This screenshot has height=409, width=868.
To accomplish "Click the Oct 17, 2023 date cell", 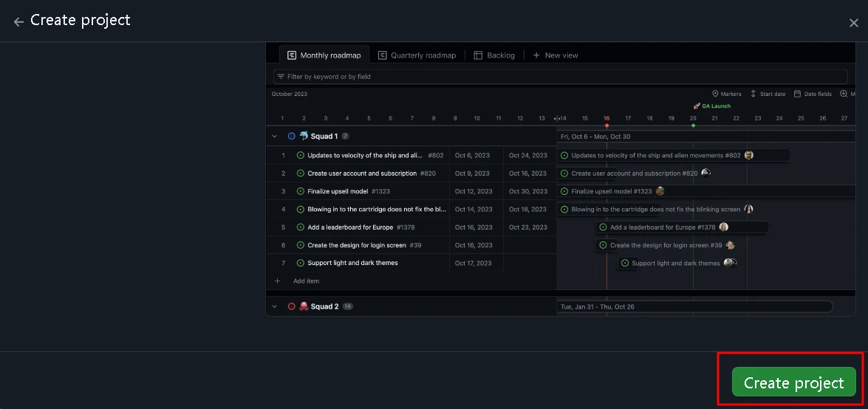I will point(476,263).
